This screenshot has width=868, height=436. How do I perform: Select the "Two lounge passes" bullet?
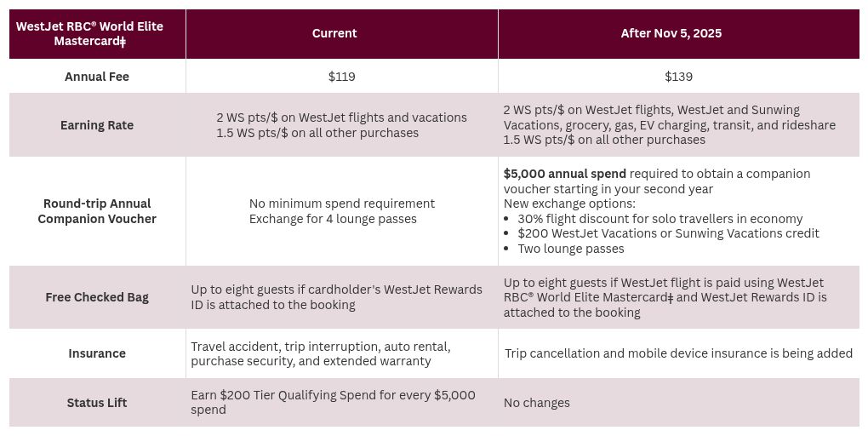(570, 249)
